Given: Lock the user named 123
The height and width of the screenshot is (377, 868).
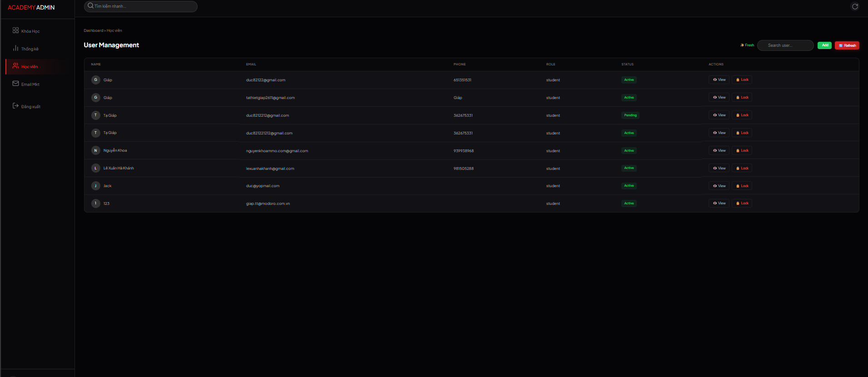Looking at the screenshot, I should point(742,203).
